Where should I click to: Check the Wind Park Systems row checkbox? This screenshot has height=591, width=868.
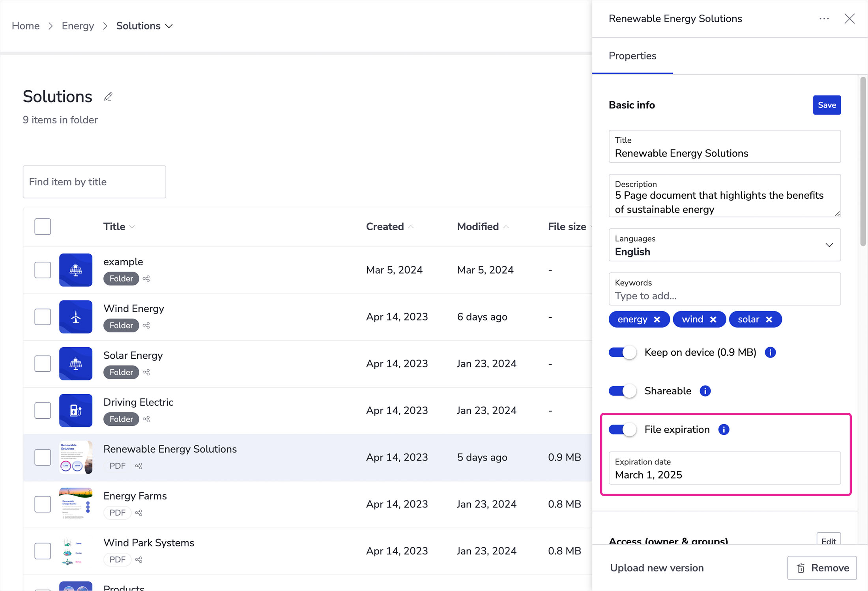coord(43,551)
